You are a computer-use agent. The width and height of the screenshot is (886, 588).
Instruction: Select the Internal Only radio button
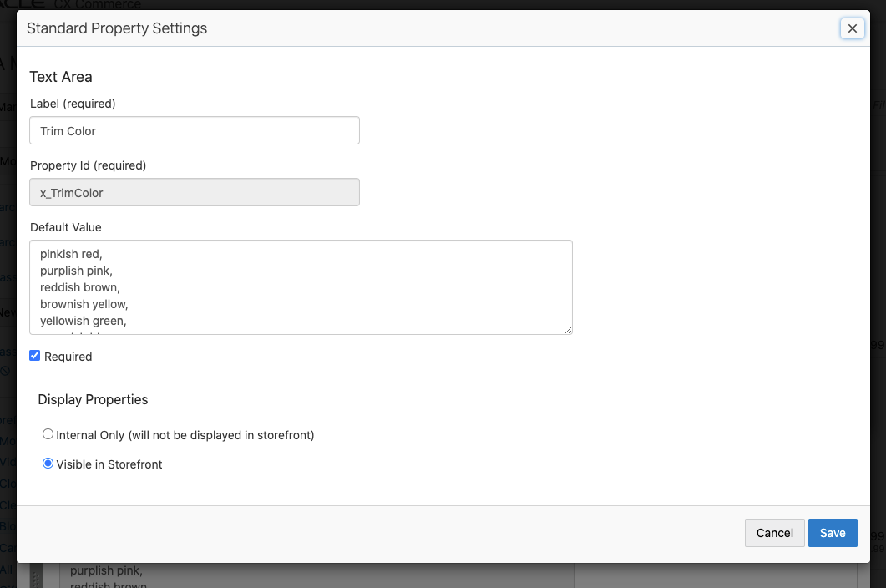click(x=48, y=434)
